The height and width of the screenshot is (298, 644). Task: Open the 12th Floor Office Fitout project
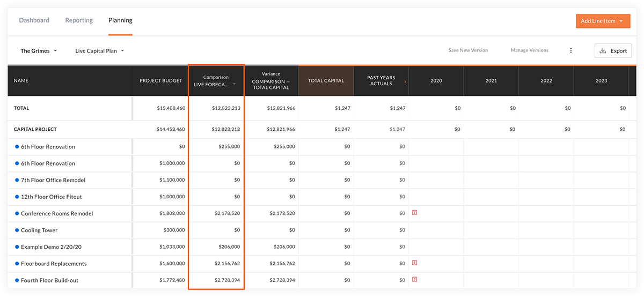click(x=52, y=197)
